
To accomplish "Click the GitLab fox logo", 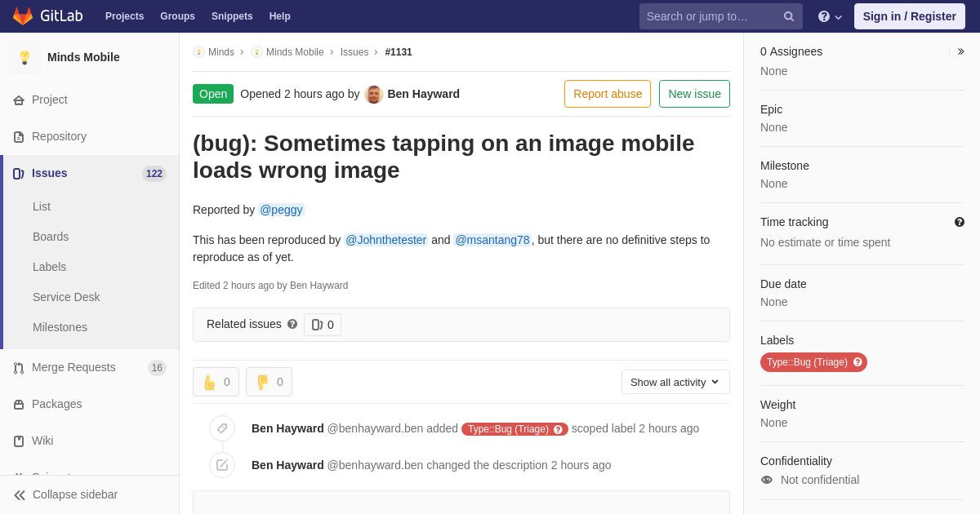I will click(x=23, y=16).
